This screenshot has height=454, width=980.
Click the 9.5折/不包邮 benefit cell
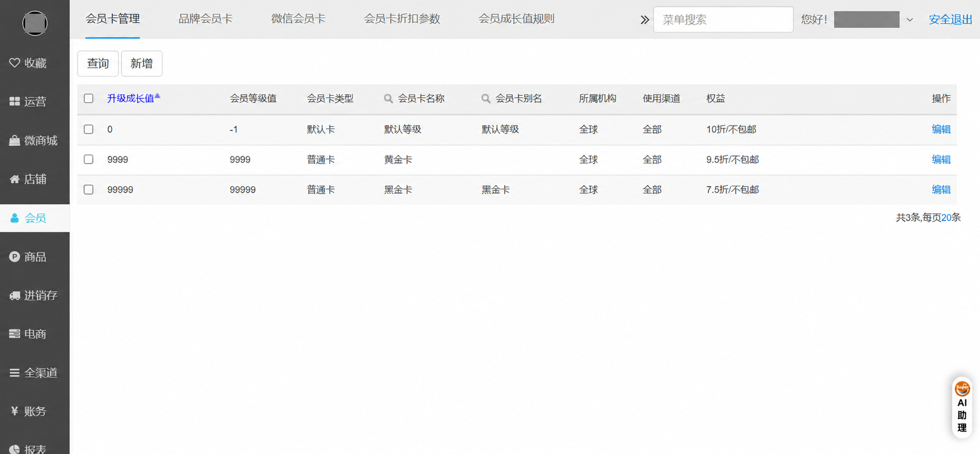(x=732, y=160)
